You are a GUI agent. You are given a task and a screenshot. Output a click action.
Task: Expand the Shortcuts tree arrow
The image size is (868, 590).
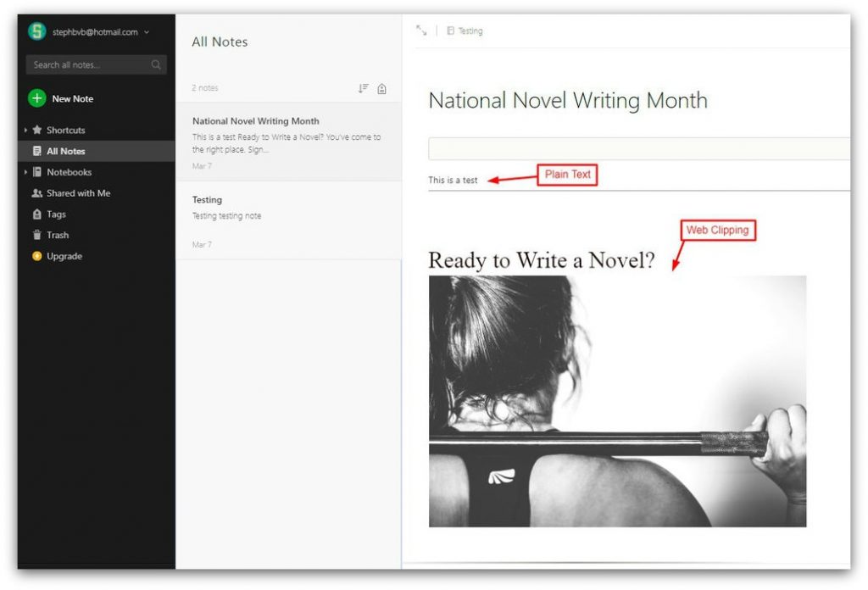25,130
